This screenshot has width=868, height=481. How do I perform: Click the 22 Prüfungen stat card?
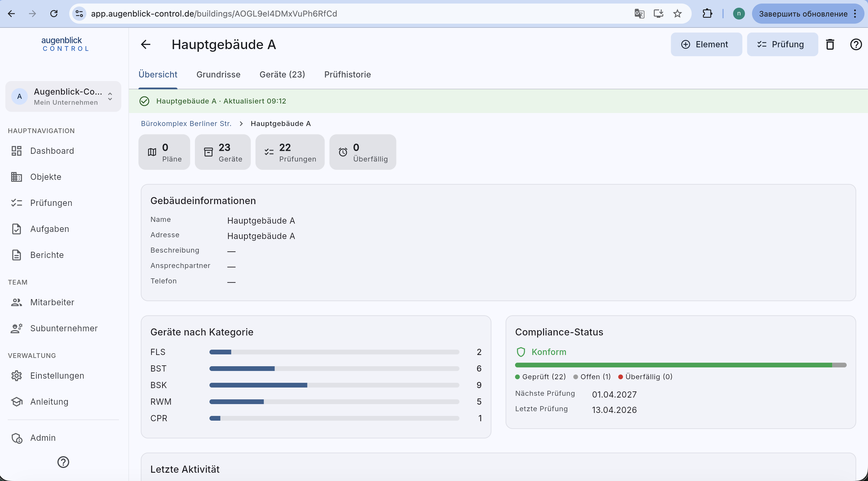click(x=290, y=152)
